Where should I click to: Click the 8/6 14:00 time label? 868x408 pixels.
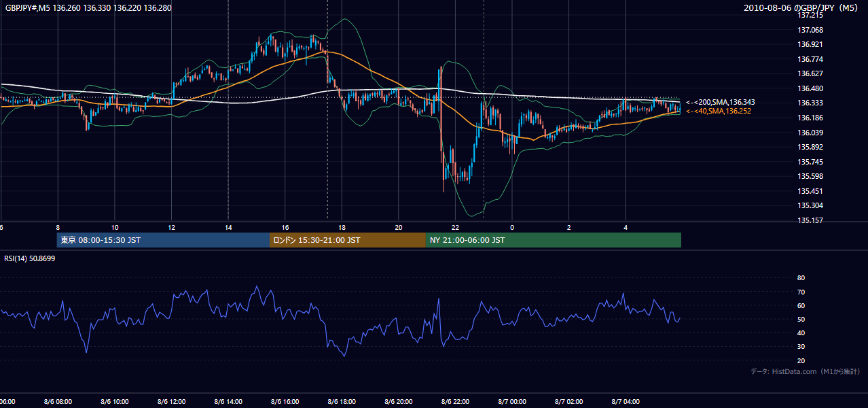coord(228,401)
